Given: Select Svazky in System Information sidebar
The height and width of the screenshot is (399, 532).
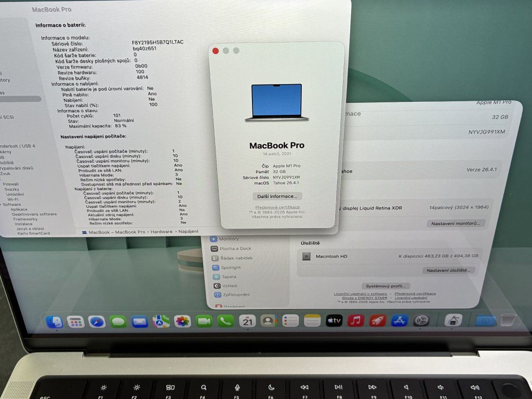Looking at the screenshot, I should [11, 189].
